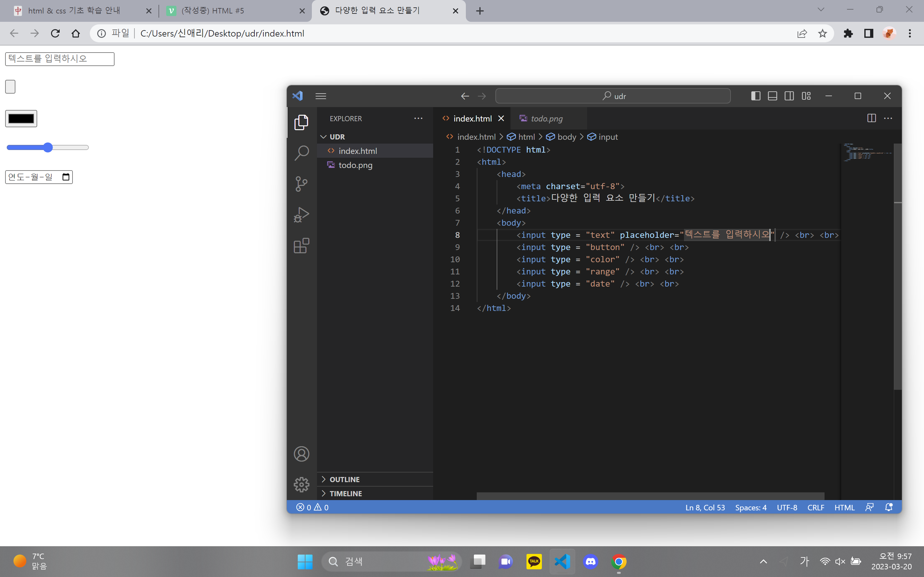Click the text input with Korean placeholder

coord(60,59)
